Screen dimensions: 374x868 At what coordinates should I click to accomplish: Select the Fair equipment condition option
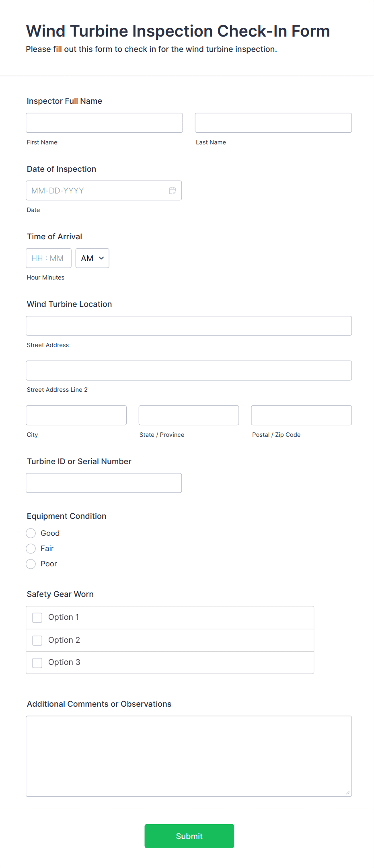click(31, 548)
